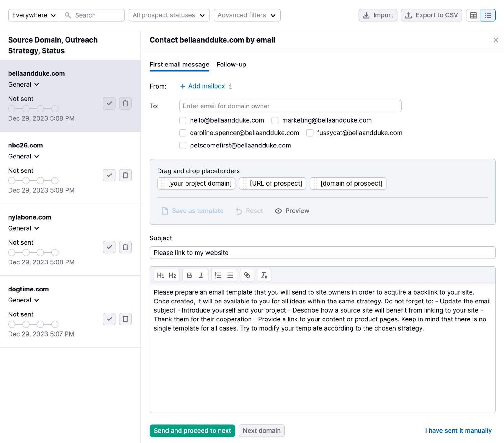This screenshot has width=504, height=443.
Task: Open the General strategy dropdown for nylabone.com
Action: pyautogui.click(x=24, y=228)
